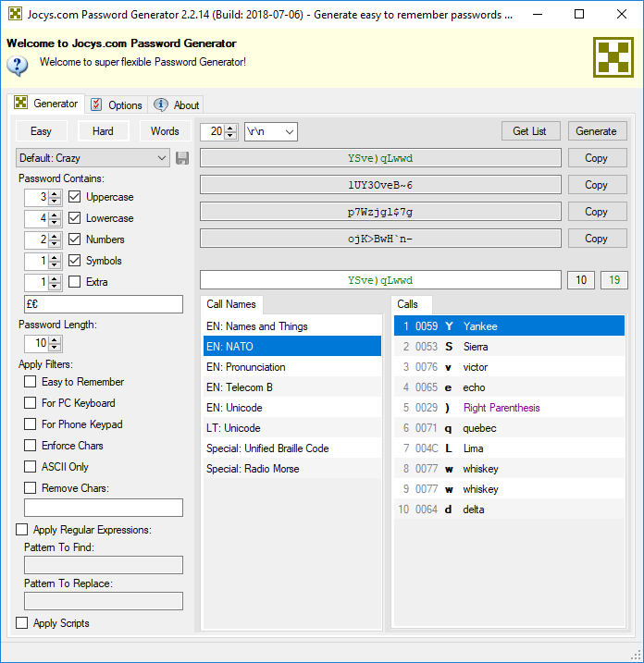Select EN: Telecom B call name
The width and height of the screenshot is (644, 663).
pyautogui.click(x=292, y=387)
